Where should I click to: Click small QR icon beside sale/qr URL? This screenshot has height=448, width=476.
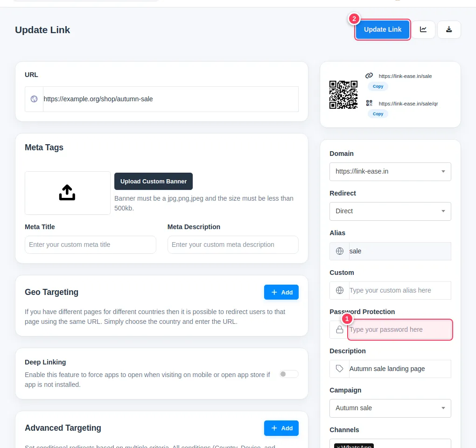pos(369,103)
